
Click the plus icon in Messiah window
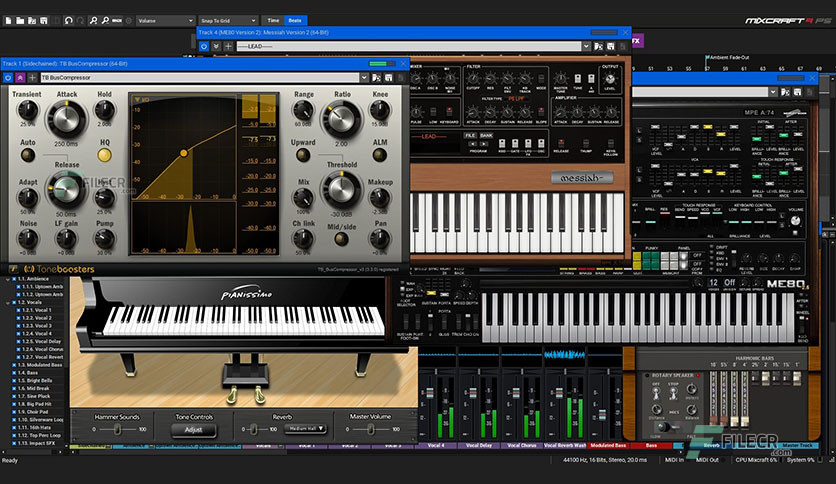228,46
